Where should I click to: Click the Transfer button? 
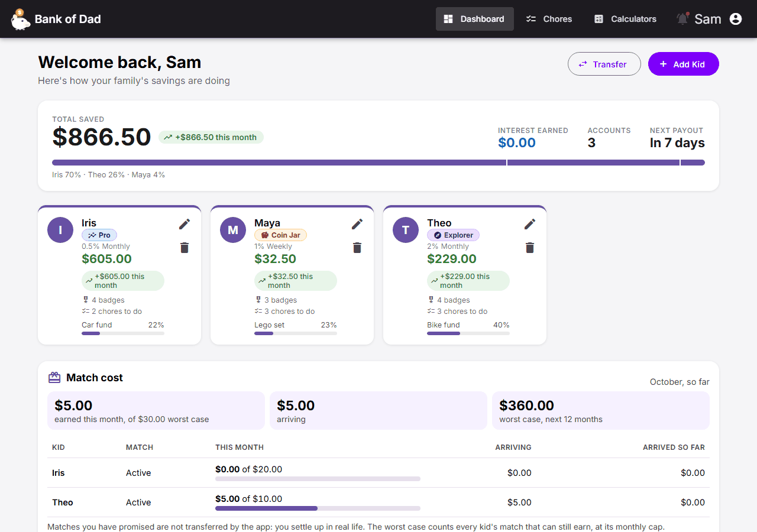tap(604, 64)
